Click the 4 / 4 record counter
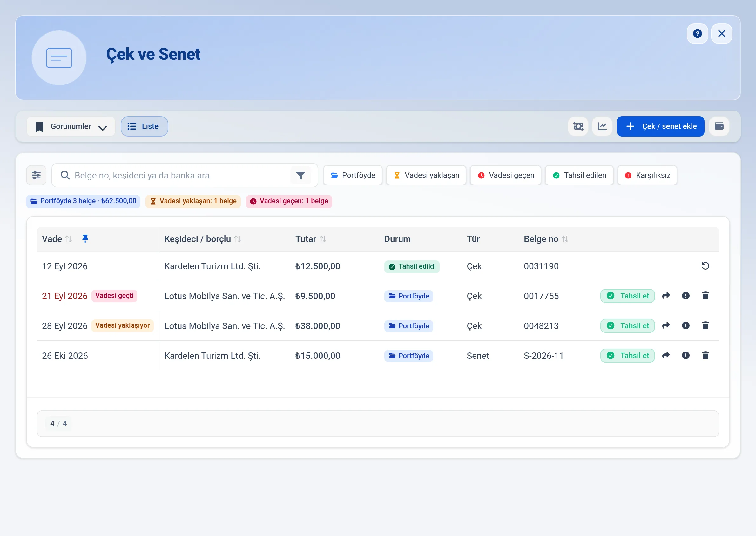Viewport: 756px width, 536px height. point(58,424)
